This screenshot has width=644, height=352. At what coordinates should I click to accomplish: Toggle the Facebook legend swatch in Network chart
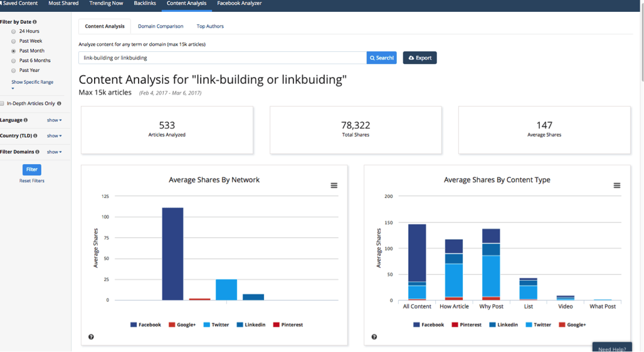pos(134,325)
